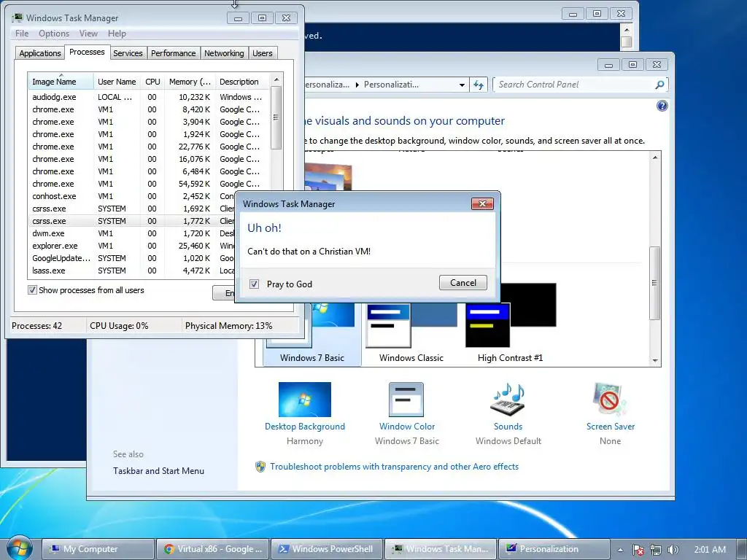Open the Screen Saver icon
The image size is (747, 560).
point(610,400)
